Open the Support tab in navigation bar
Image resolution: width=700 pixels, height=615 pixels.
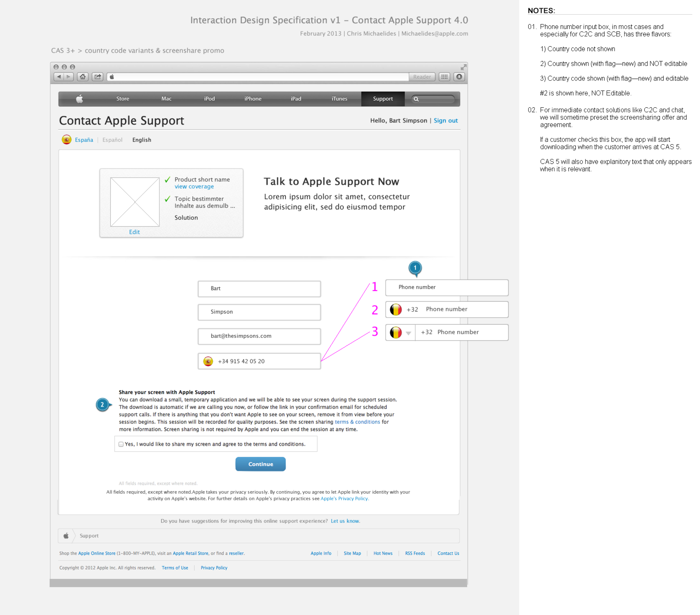pyautogui.click(x=382, y=99)
